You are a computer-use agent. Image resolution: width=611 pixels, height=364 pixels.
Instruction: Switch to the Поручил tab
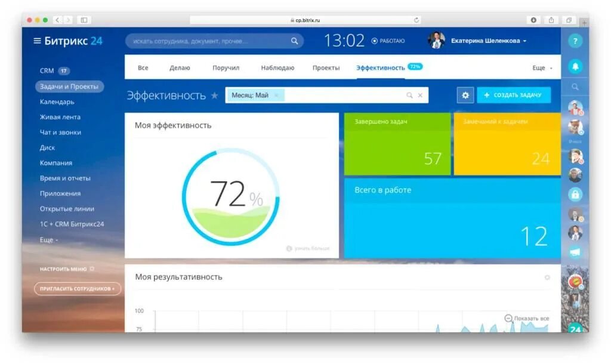pos(226,67)
